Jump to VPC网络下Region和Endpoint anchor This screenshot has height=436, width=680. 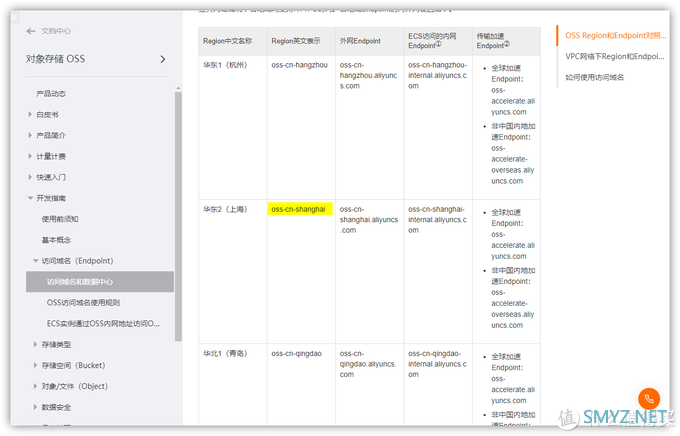pos(615,56)
